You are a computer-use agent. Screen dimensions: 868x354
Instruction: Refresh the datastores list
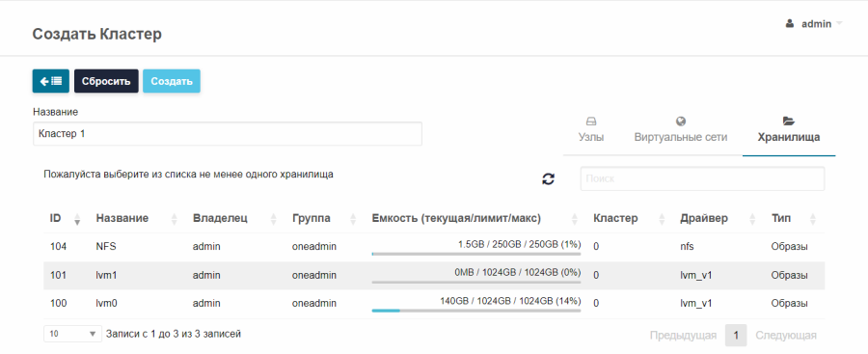(548, 179)
